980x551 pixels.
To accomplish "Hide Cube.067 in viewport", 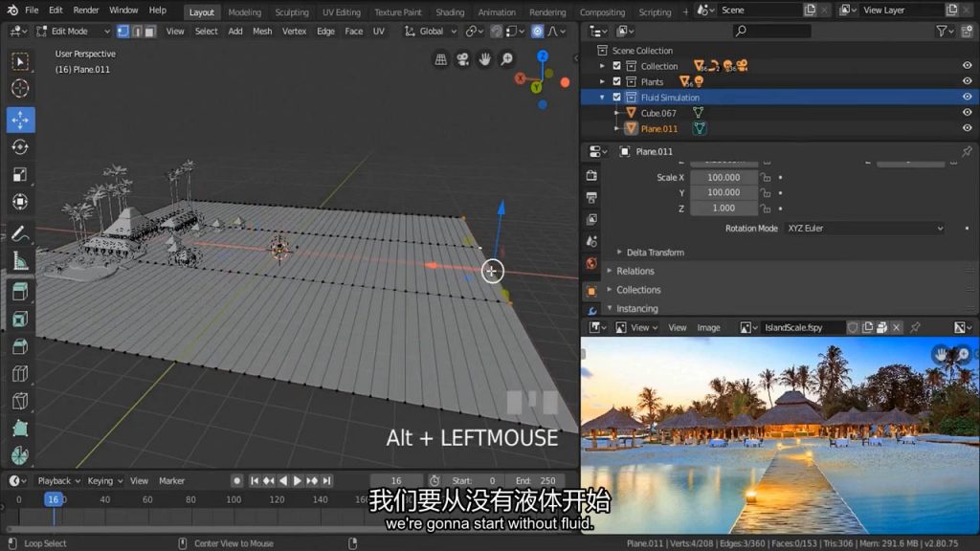I will pyautogui.click(x=967, y=113).
